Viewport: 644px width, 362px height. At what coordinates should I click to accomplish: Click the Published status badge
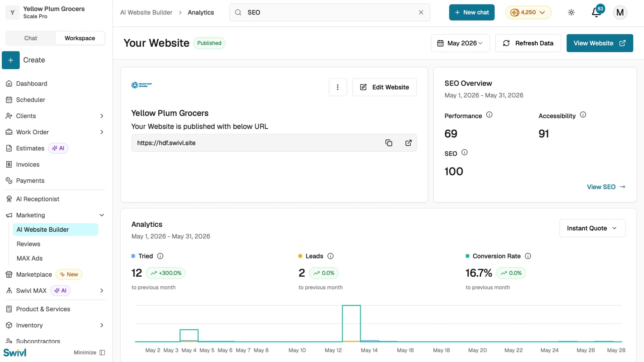209,43
